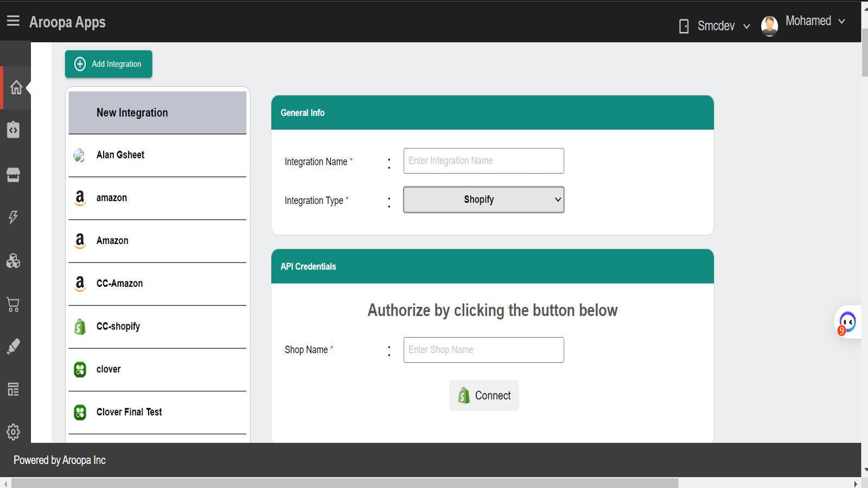Open the settings gear icon in sidebar
The height and width of the screenshot is (488, 868).
(12, 431)
